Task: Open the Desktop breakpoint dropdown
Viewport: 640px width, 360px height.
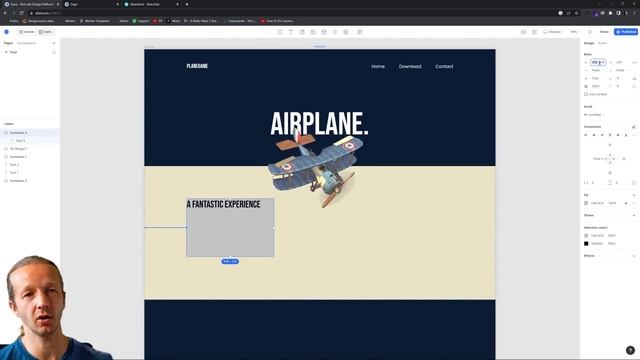Action: (x=552, y=32)
